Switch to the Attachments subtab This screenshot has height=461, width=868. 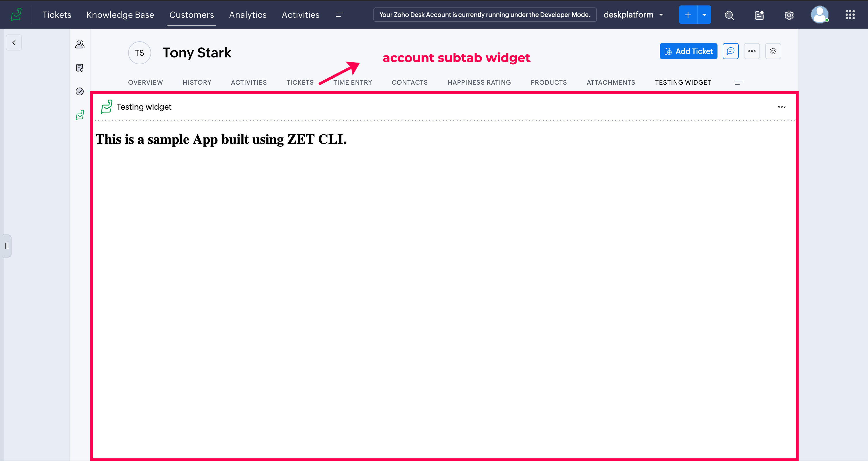click(x=611, y=82)
